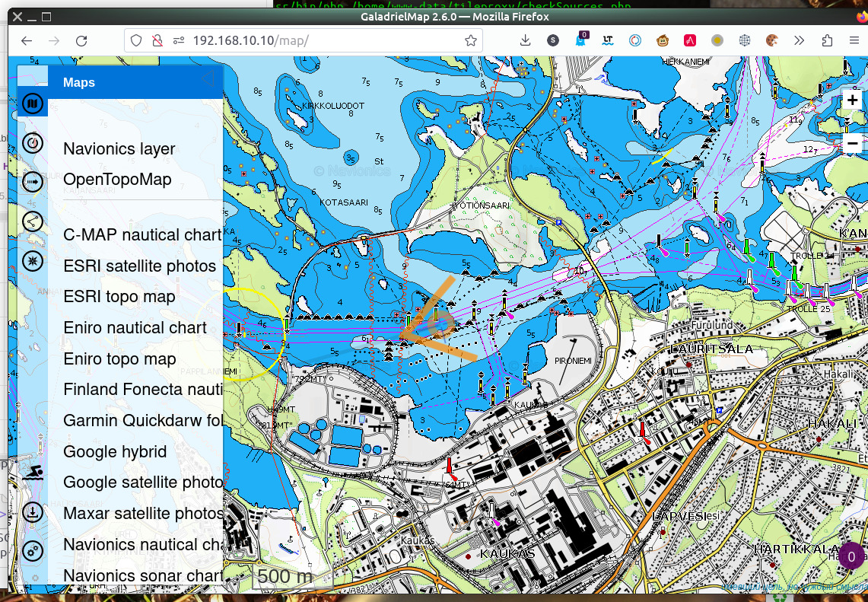Bookmark this page with star icon
The height and width of the screenshot is (602, 868).
471,40
